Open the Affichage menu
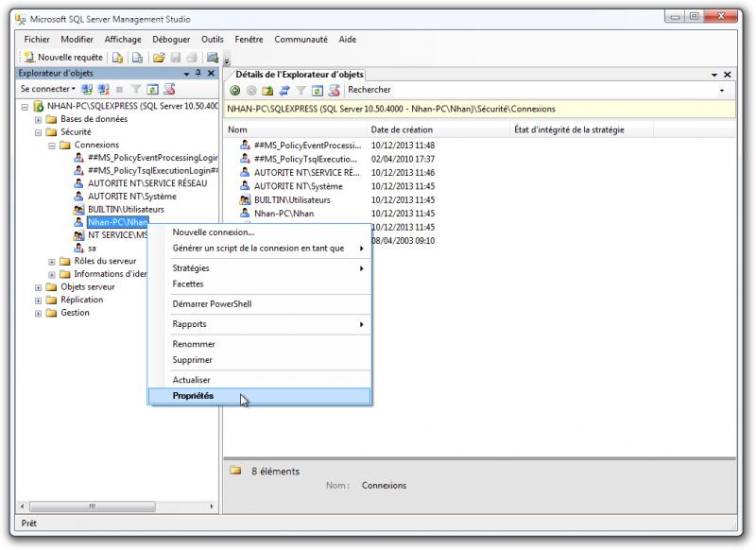 [123, 40]
